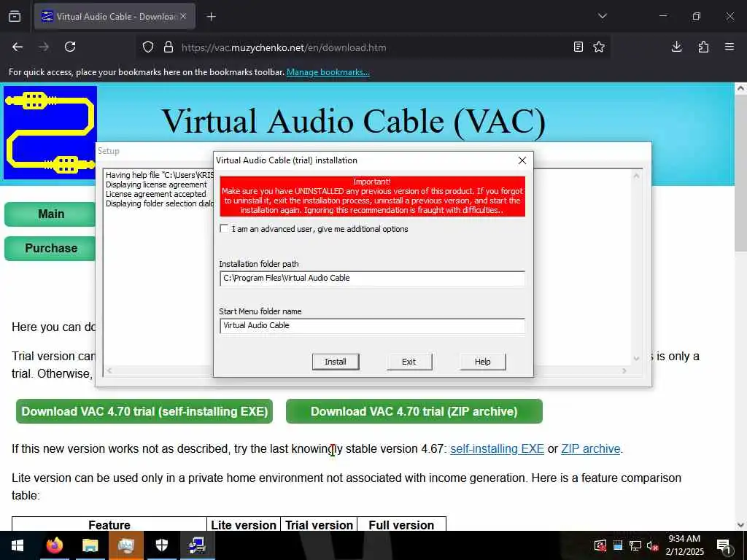Click the address bar URL field

[x=371, y=47]
